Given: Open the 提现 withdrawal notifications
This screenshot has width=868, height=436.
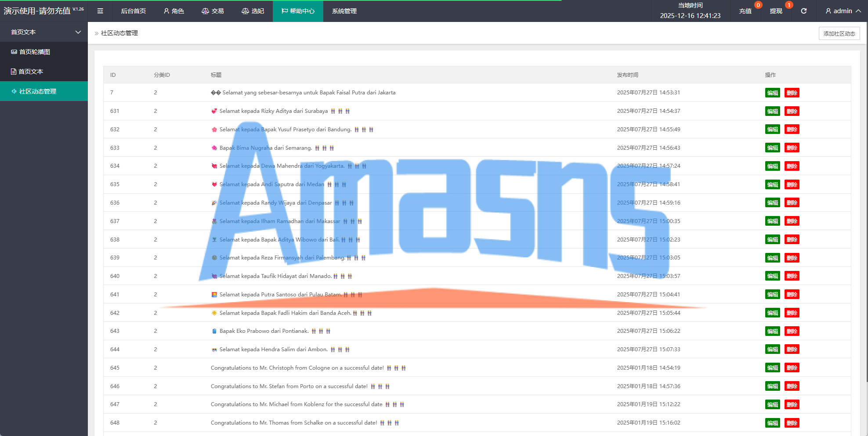Looking at the screenshot, I should (x=776, y=11).
